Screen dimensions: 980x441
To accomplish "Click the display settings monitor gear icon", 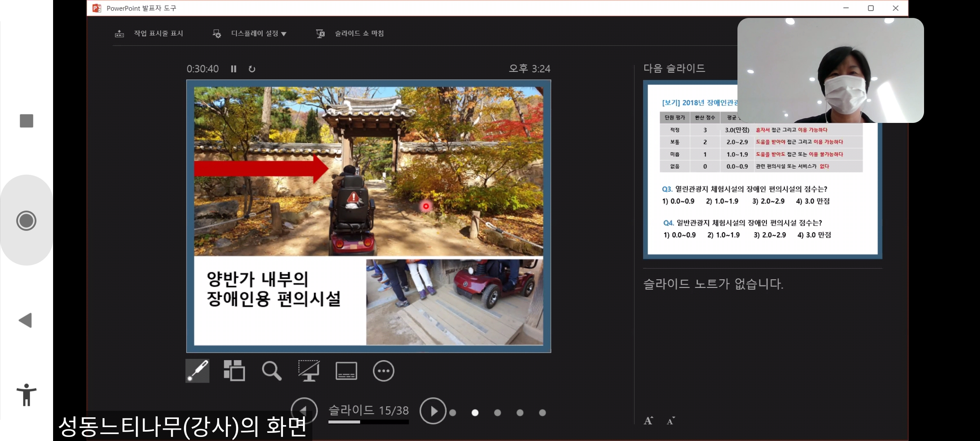I will (217, 33).
